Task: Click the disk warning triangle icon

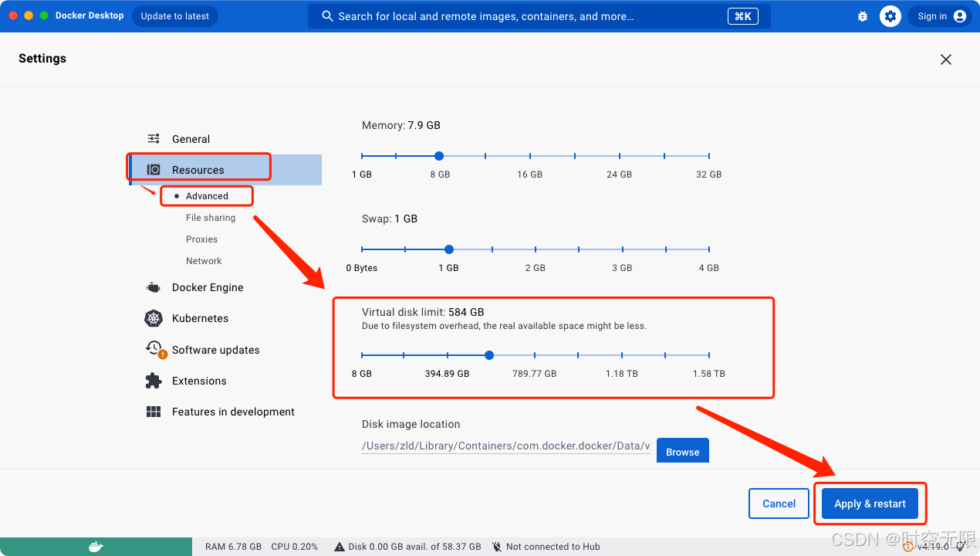Action: coord(340,547)
